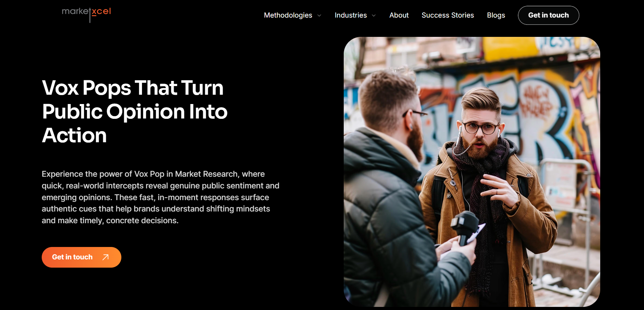
Task: Navigate to the About page
Action: pos(399,15)
